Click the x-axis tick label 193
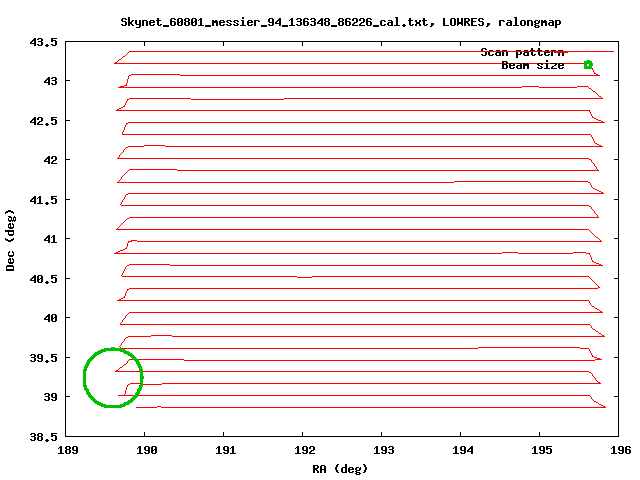This screenshot has height=480, width=640. 384,450
